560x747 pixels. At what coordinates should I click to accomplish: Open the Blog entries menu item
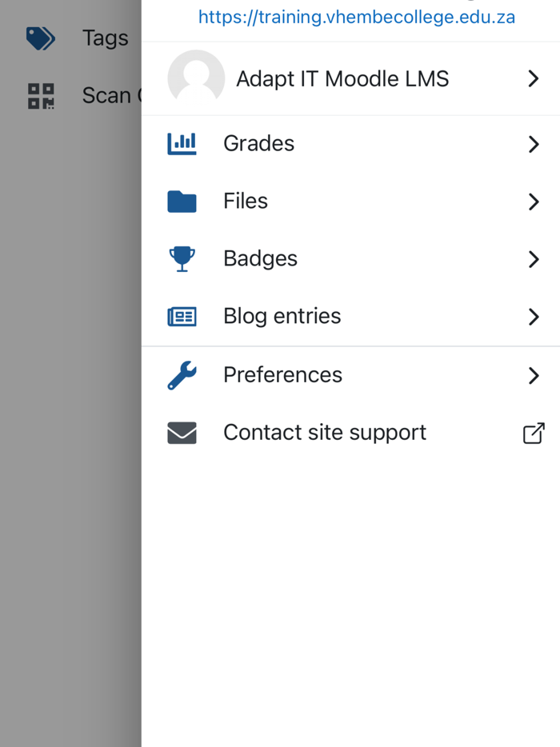[x=282, y=316]
